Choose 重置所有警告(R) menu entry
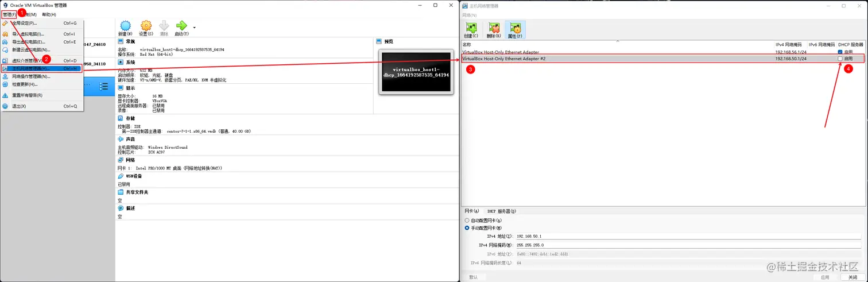The height and width of the screenshot is (282, 868). coord(42,95)
